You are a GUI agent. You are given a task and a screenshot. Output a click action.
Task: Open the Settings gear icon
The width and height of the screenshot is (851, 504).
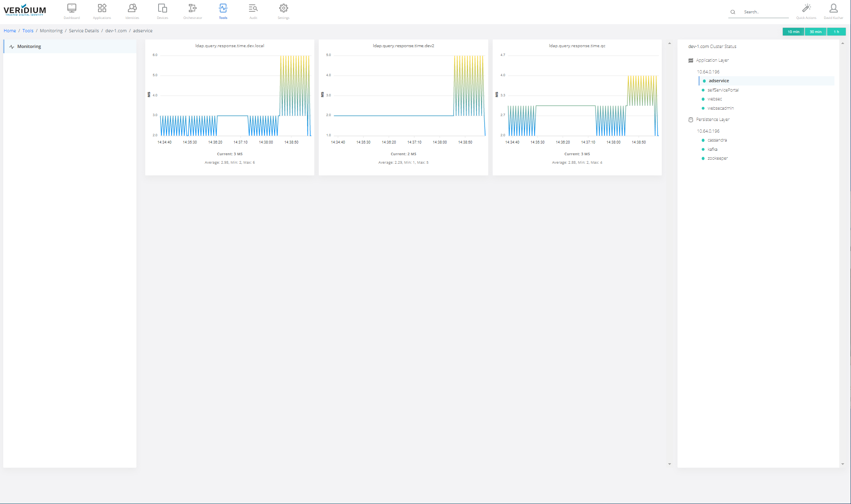283,9
